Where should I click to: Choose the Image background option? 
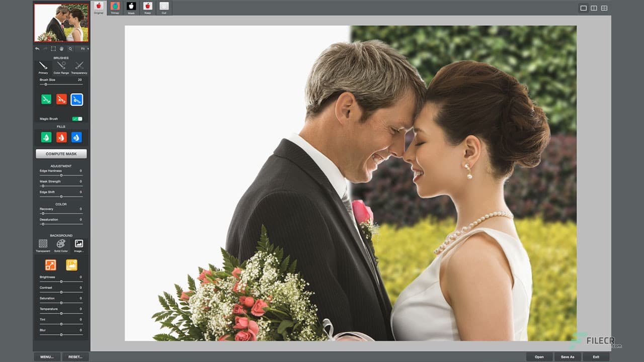tap(79, 245)
